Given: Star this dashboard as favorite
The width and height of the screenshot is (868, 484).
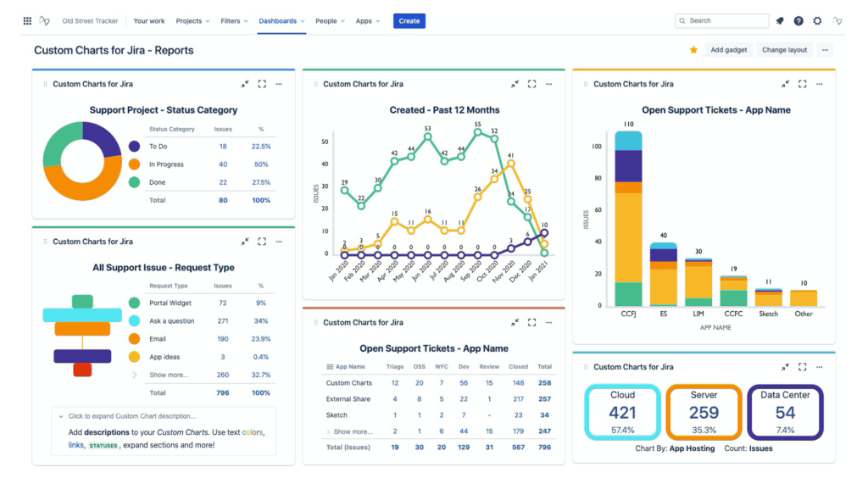Looking at the screenshot, I should tap(693, 50).
